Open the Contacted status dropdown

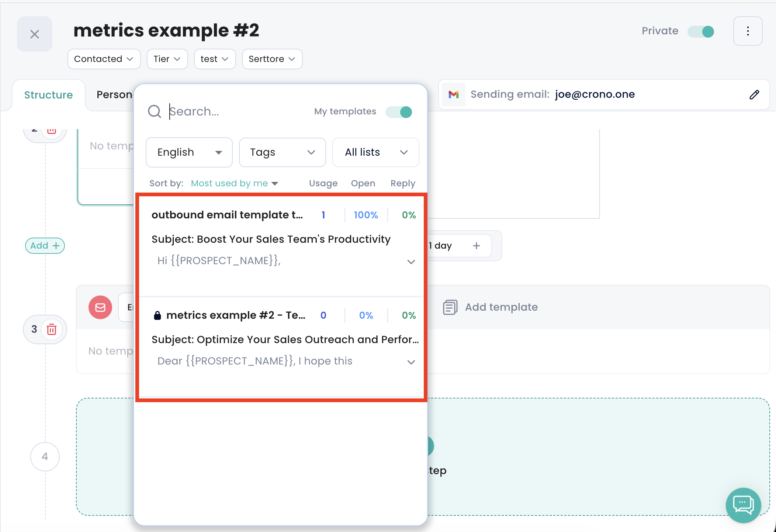point(104,59)
